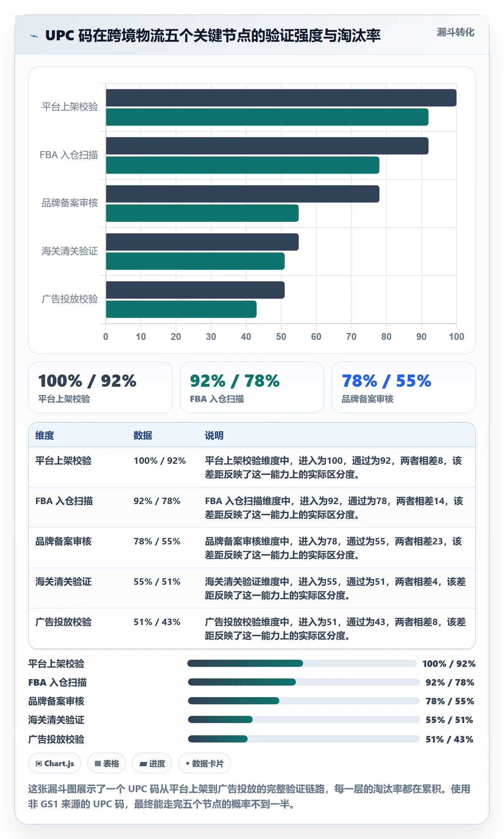Screen dimensions: 504x839
Task: Click the 说明 column header
Action: coord(214,435)
